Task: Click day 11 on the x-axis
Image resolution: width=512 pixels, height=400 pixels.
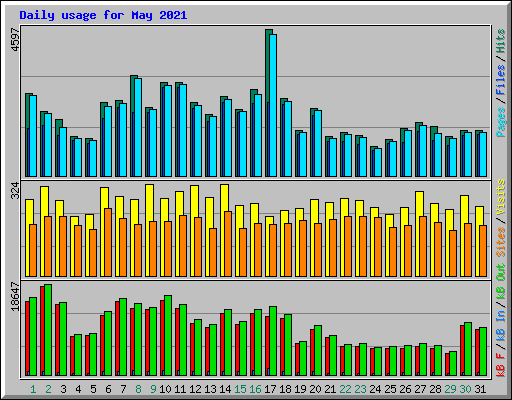Action: point(180,389)
